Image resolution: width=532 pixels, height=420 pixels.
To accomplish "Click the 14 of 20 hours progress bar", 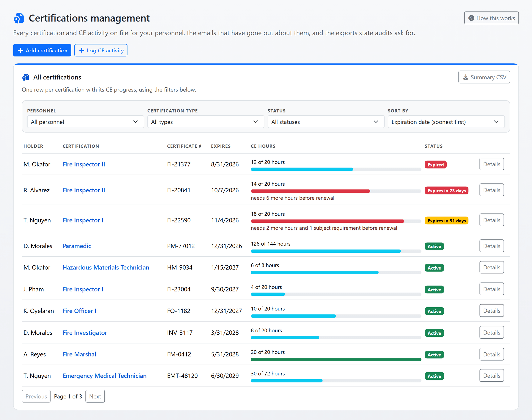I will click(336, 191).
